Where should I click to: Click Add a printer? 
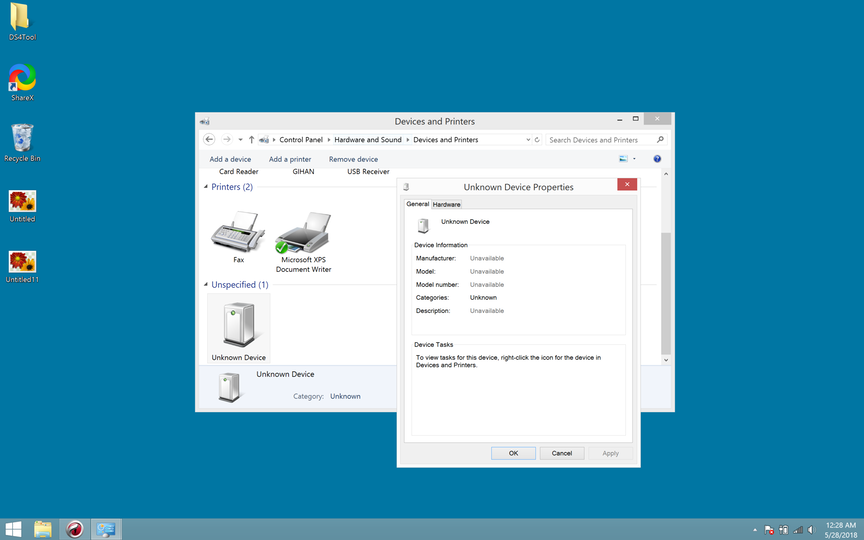[x=290, y=159]
